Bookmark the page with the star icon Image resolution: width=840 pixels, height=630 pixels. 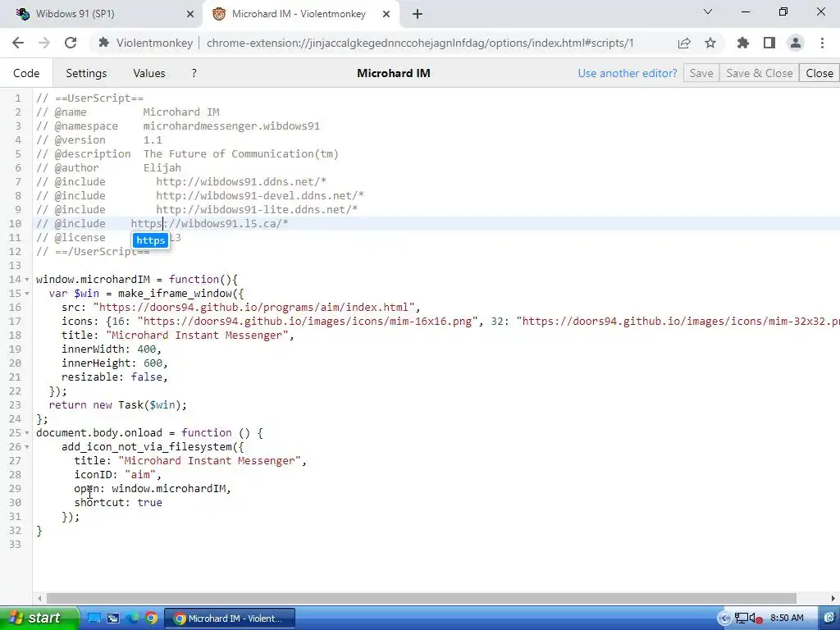(x=710, y=43)
